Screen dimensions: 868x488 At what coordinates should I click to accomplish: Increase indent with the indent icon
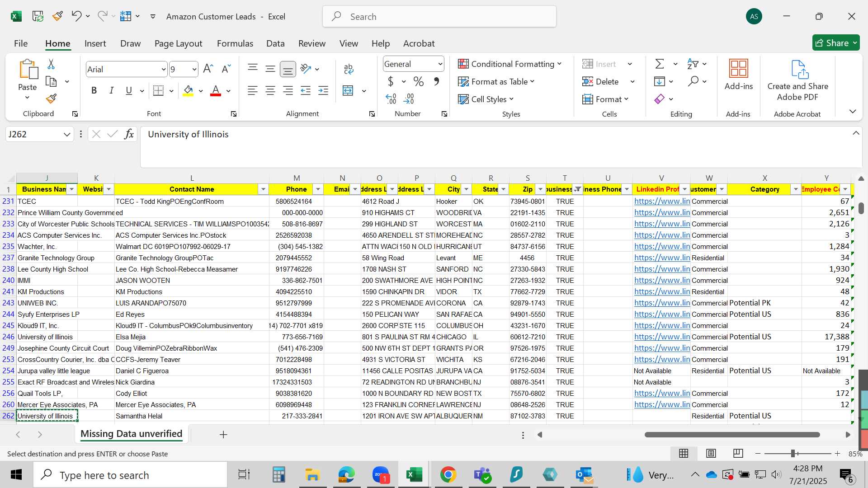[x=323, y=90]
